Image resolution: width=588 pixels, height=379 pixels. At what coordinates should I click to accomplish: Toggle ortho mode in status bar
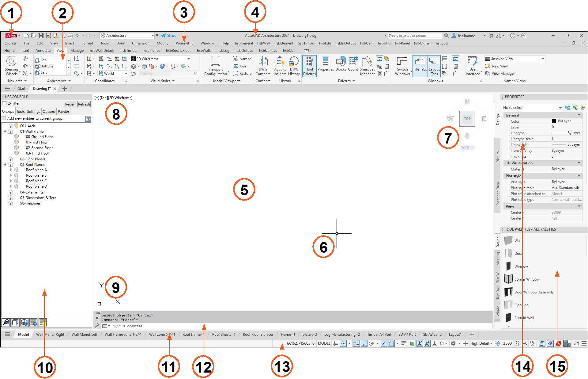364,343
